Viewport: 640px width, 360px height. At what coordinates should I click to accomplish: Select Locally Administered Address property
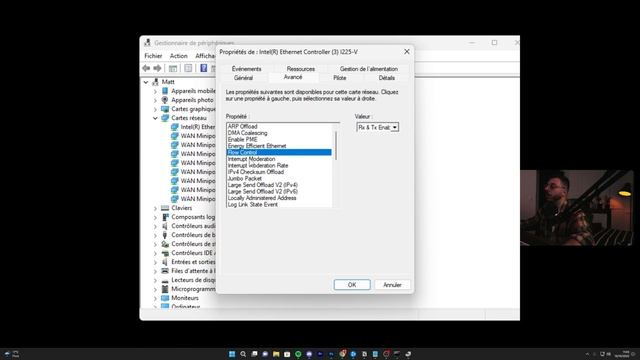262,198
